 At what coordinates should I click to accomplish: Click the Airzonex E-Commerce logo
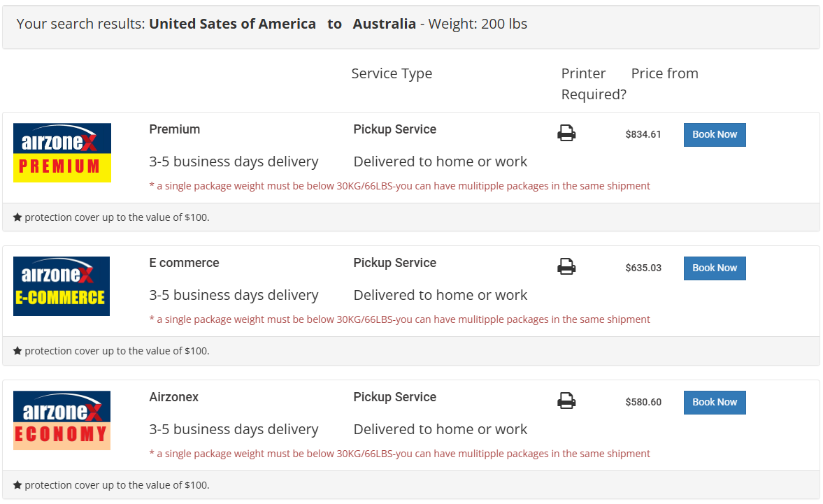(x=62, y=286)
